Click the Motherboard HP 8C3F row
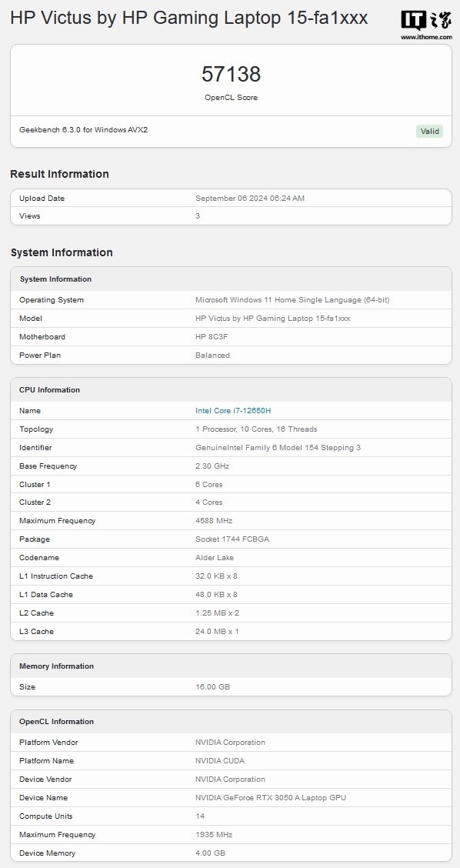Image resolution: width=460 pixels, height=868 pixels. [x=231, y=336]
